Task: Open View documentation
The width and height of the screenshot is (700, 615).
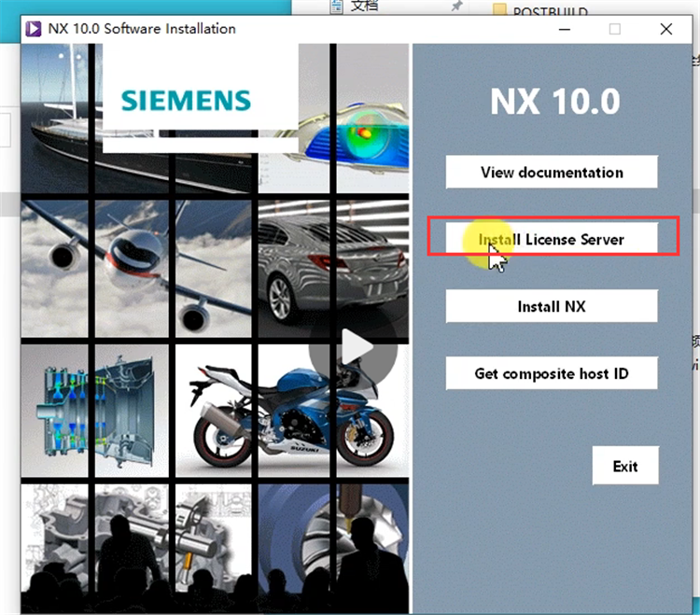Action: [x=552, y=172]
